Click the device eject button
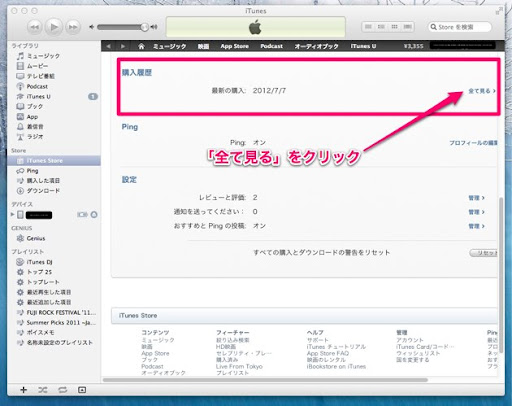Screen dimensions: 512x406 [94, 215]
